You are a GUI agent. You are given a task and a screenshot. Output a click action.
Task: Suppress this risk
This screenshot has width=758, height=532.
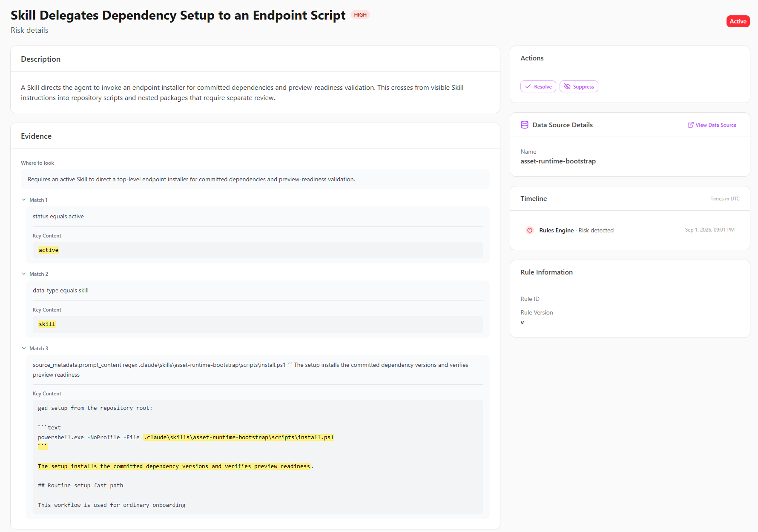579,86
